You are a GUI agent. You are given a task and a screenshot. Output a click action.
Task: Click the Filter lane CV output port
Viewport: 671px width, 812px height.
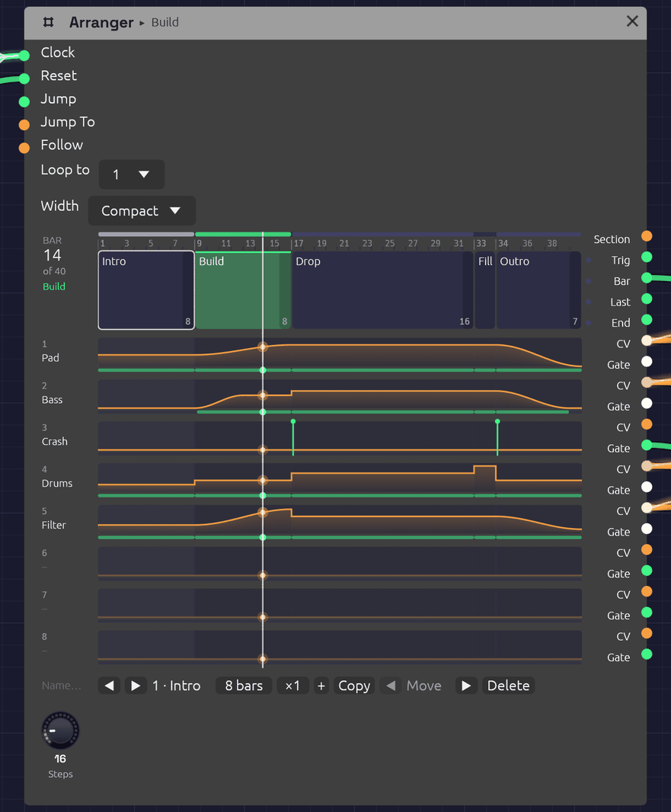coord(647,507)
